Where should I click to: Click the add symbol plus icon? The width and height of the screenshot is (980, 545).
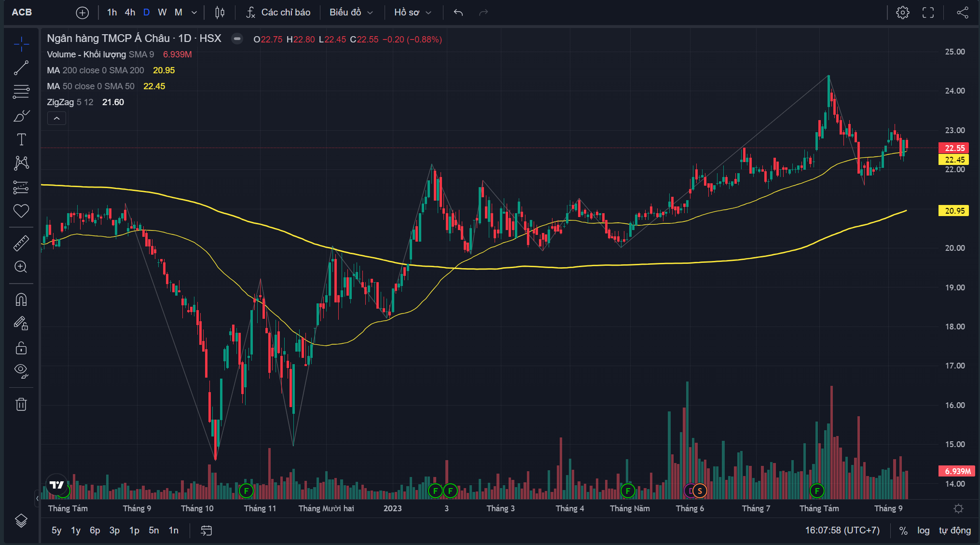[x=83, y=13]
